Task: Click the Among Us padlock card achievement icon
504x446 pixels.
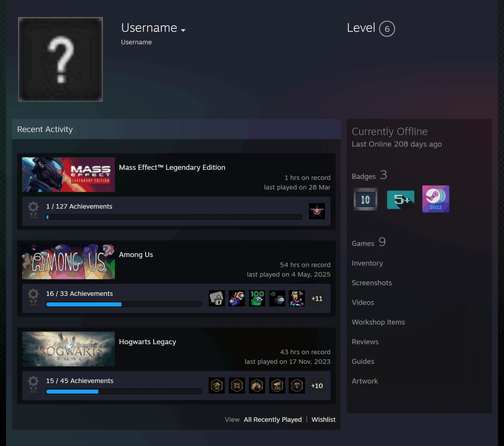Action: tap(217, 298)
